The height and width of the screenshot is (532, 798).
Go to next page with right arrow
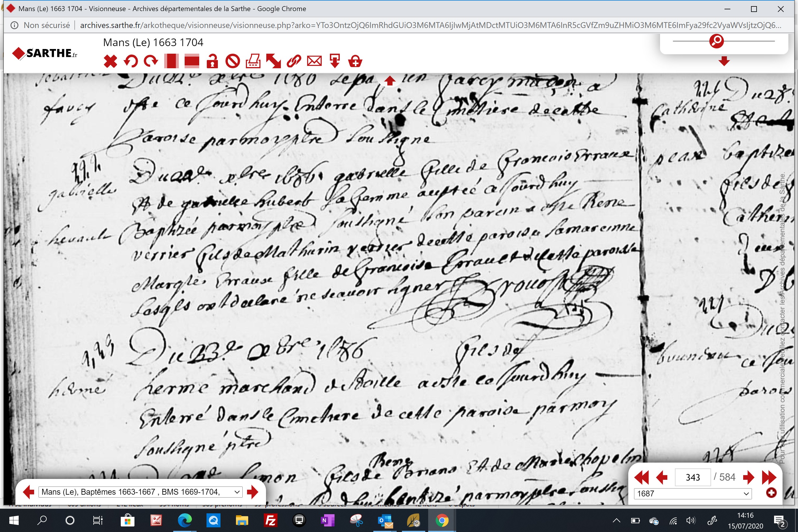click(748, 477)
